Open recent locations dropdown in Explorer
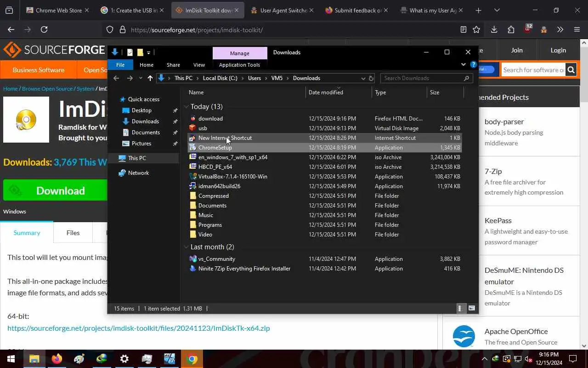The width and height of the screenshot is (588, 368). point(141,78)
